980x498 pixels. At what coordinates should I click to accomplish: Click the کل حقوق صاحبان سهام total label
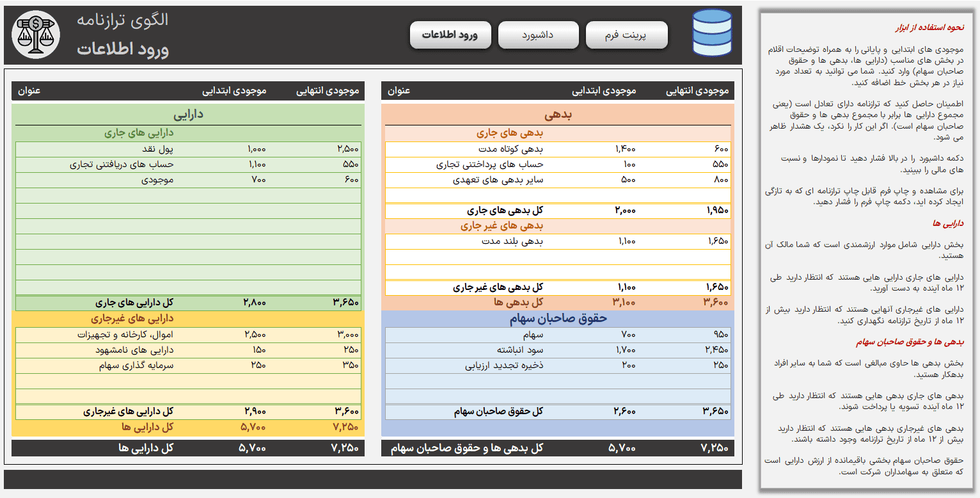(498, 411)
